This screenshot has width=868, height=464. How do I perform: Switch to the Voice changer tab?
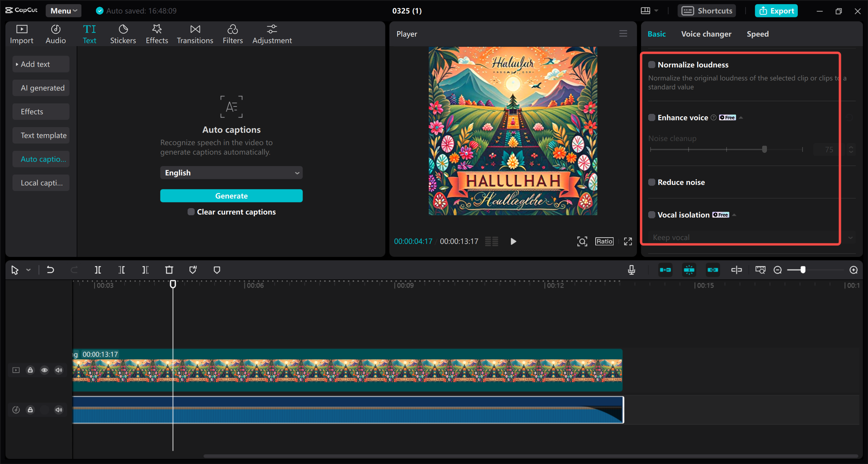click(x=706, y=34)
